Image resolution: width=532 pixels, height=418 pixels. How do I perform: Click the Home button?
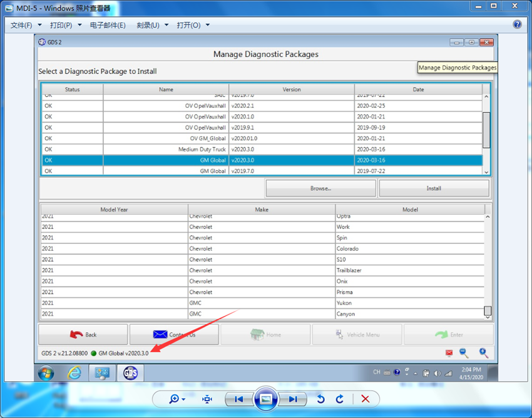265,335
